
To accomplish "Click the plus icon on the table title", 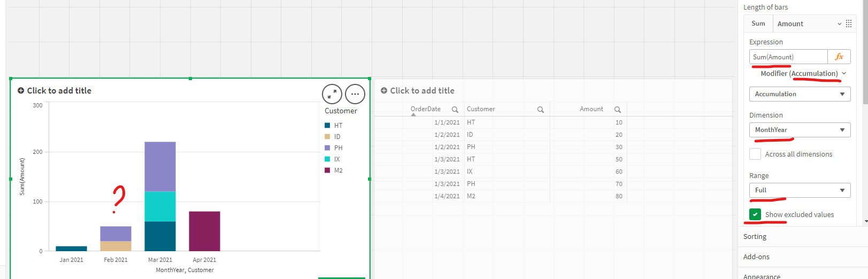I will point(384,91).
